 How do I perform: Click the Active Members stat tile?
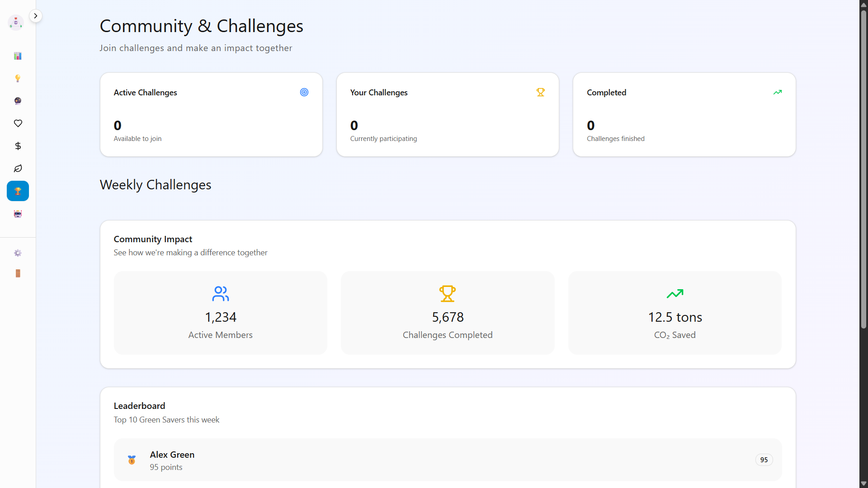click(x=221, y=313)
